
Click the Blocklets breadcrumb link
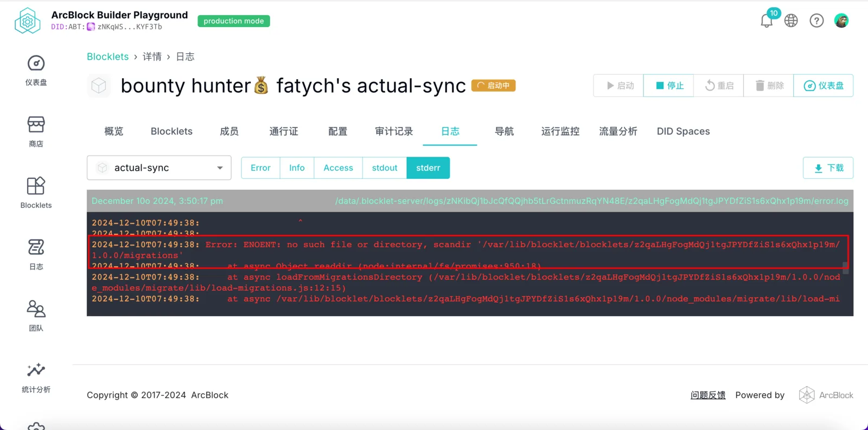pos(108,56)
